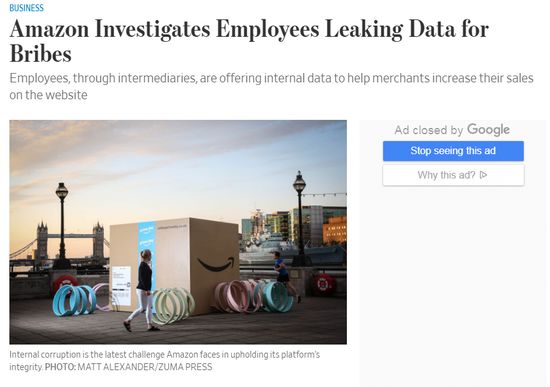Image resolution: width=550 pixels, height=387 pixels.
Task: Click the article subheadline about intermediaries
Action: click(x=271, y=86)
